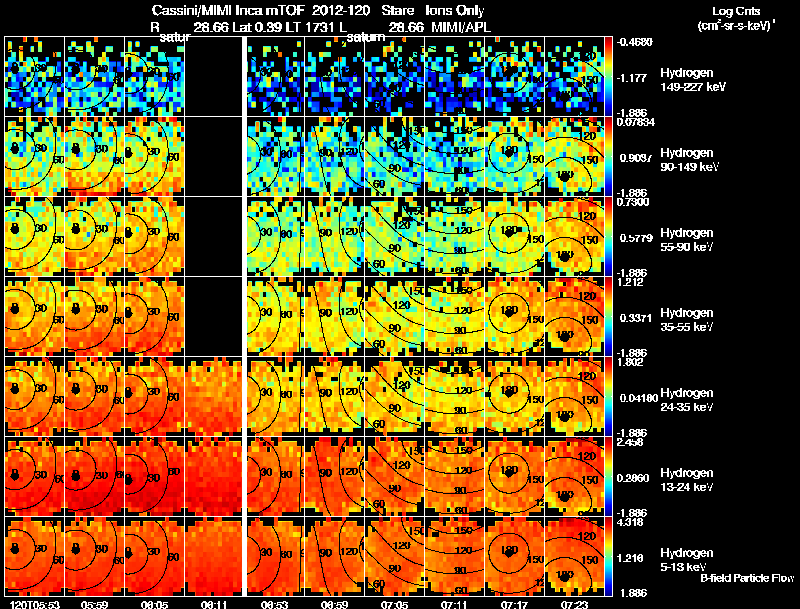
Task: Click the '-0.4680' colorbar maximum value
Action: (x=635, y=42)
